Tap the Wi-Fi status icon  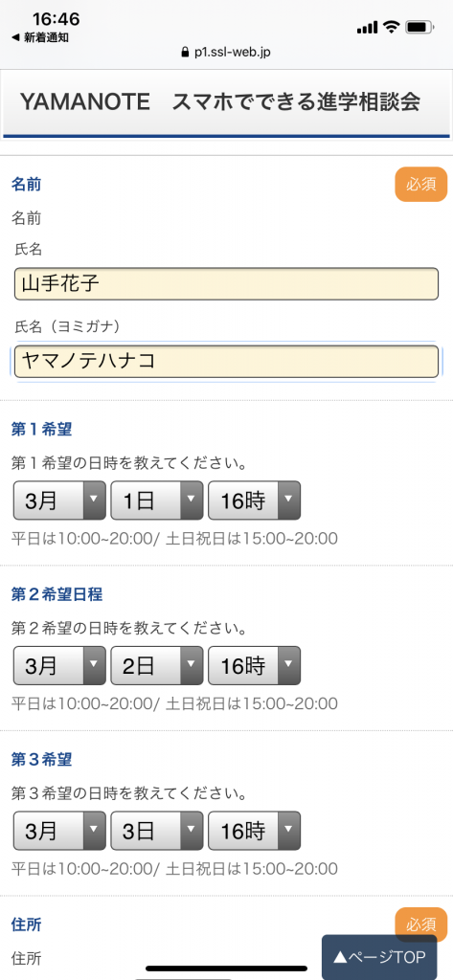pyautogui.click(x=392, y=27)
